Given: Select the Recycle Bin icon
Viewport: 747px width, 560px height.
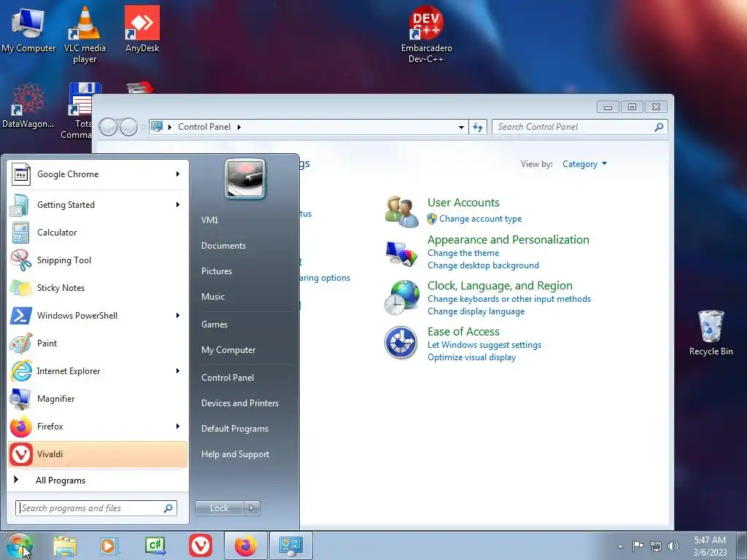Looking at the screenshot, I should click(711, 332).
